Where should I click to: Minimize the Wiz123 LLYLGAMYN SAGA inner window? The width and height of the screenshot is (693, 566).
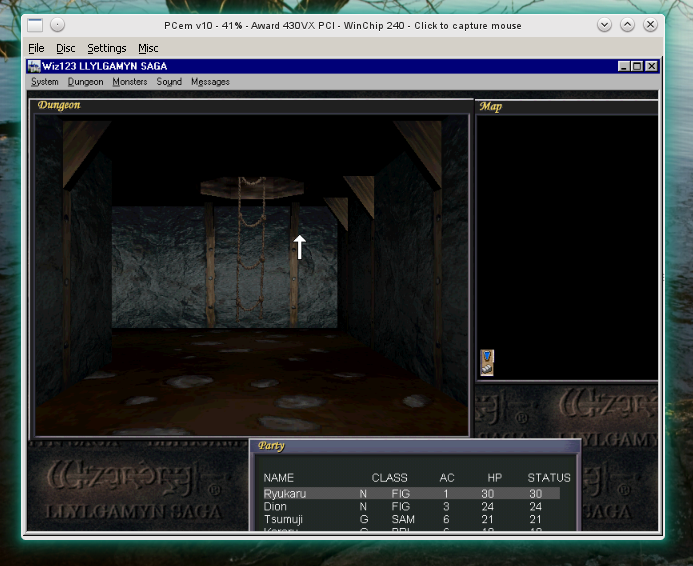click(624, 66)
